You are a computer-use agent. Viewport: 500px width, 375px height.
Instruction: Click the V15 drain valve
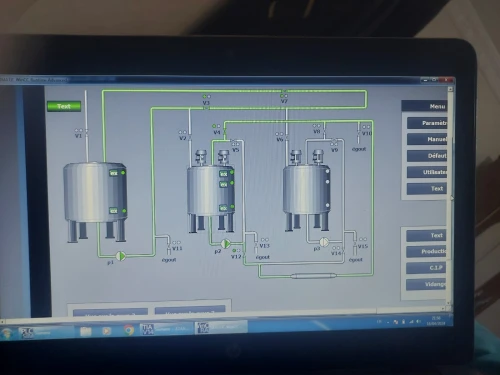(x=355, y=245)
